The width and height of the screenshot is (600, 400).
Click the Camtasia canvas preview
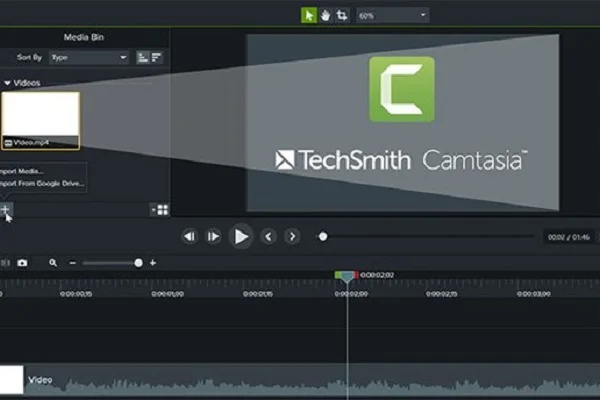tap(403, 122)
